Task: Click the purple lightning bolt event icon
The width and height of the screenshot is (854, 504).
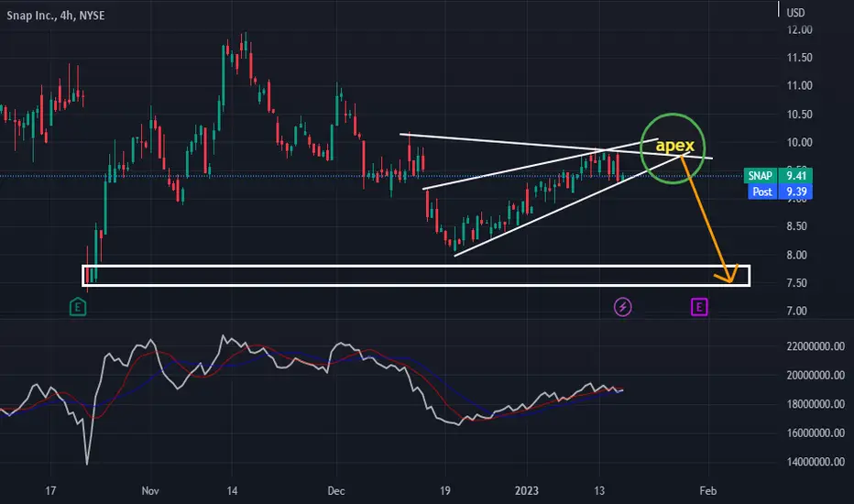Action: pos(622,307)
